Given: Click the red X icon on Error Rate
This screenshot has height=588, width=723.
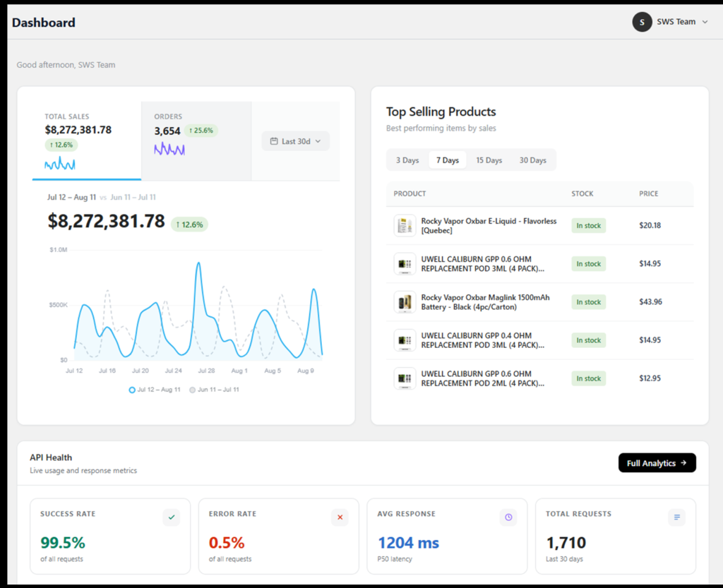Looking at the screenshot, I should click(x=340, y=517).
